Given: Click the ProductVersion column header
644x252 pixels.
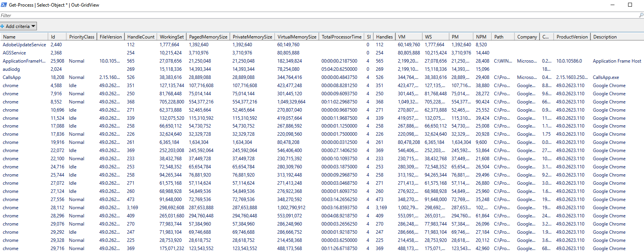Looking at the screenshot, I should 572,37.
